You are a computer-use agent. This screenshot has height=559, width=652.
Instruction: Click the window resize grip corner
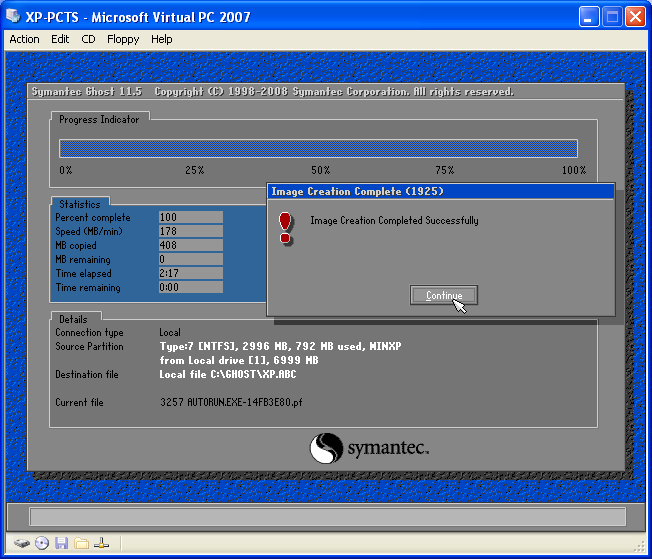coord(640,547)
